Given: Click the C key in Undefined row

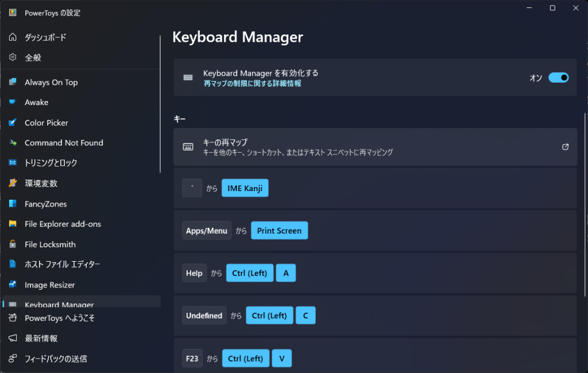Looking at the screenshot, I should tap(305, 315).
